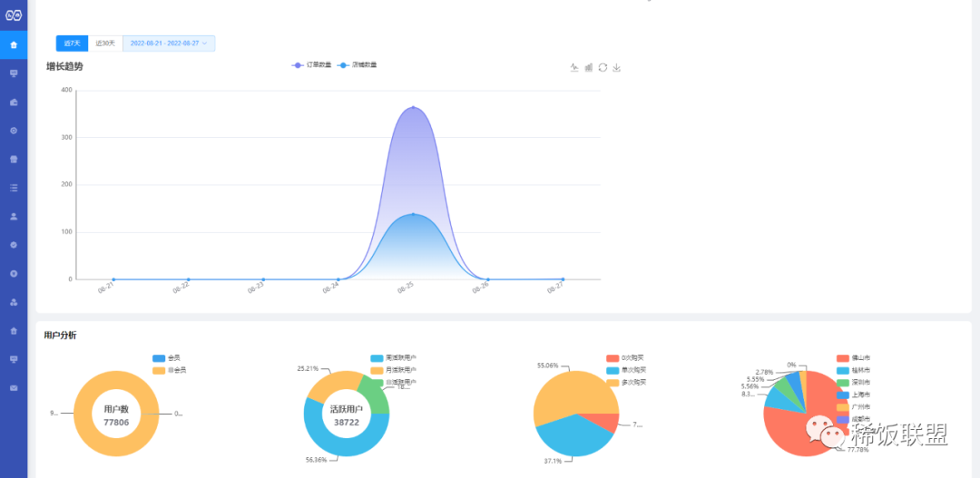Download the trend chart as an image
The image size is (980, 478).
616,67
